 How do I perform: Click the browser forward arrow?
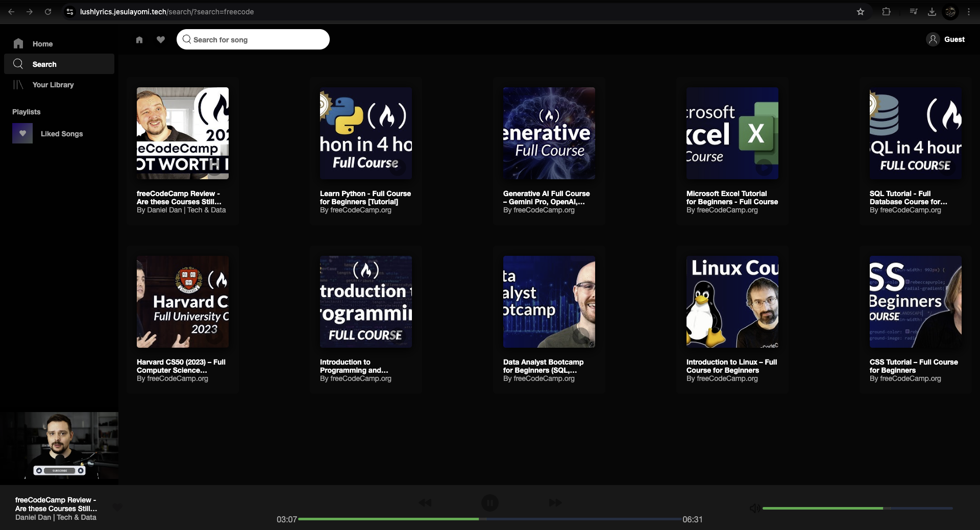(x=30, y=11)
